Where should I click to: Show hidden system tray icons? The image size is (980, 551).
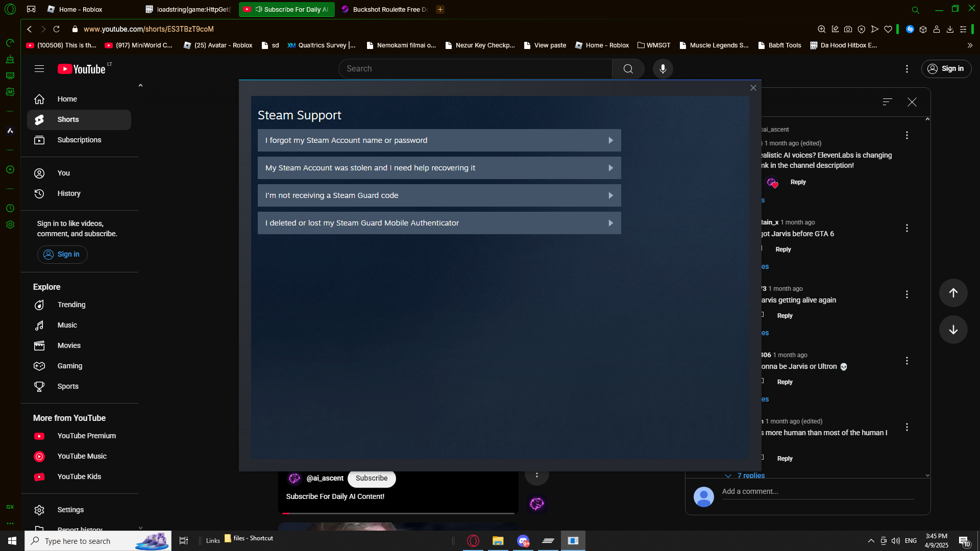871,541
